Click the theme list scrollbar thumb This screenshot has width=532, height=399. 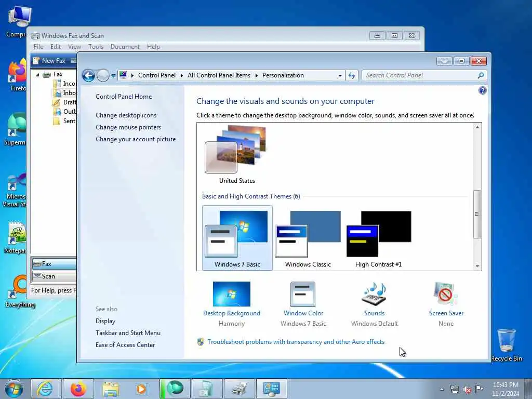click(x=477, y=214)
